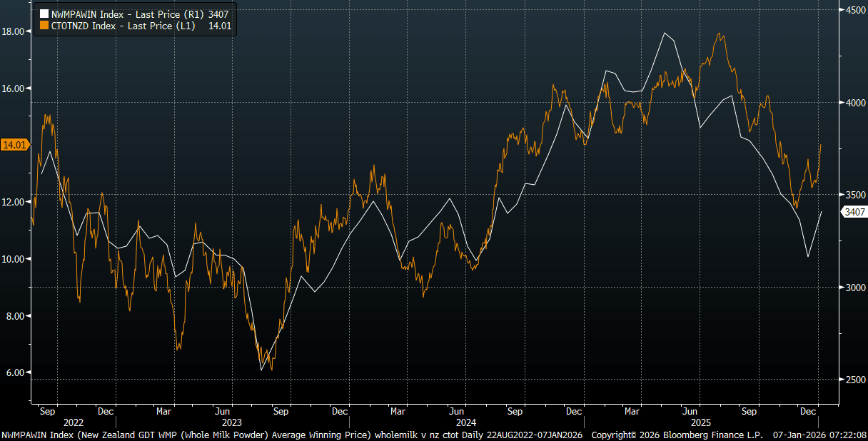Select the NWMPAWIN Index legend entry
This screenshot has height=441, width=868.
(135, 14)
